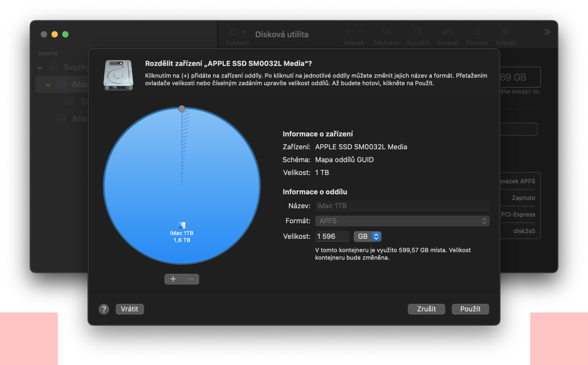The height and width of the screenshot is (365, 588).
Task: Click the remove partition minus button
Action: coord(191,279)
